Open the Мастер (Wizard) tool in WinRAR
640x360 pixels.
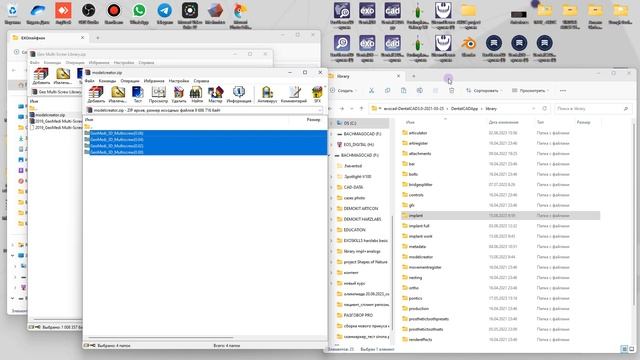click(x=216, y=94)
